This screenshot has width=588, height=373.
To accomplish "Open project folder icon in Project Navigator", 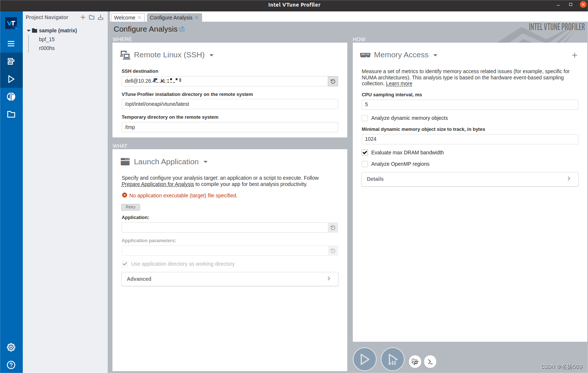I will click(92, 17).
